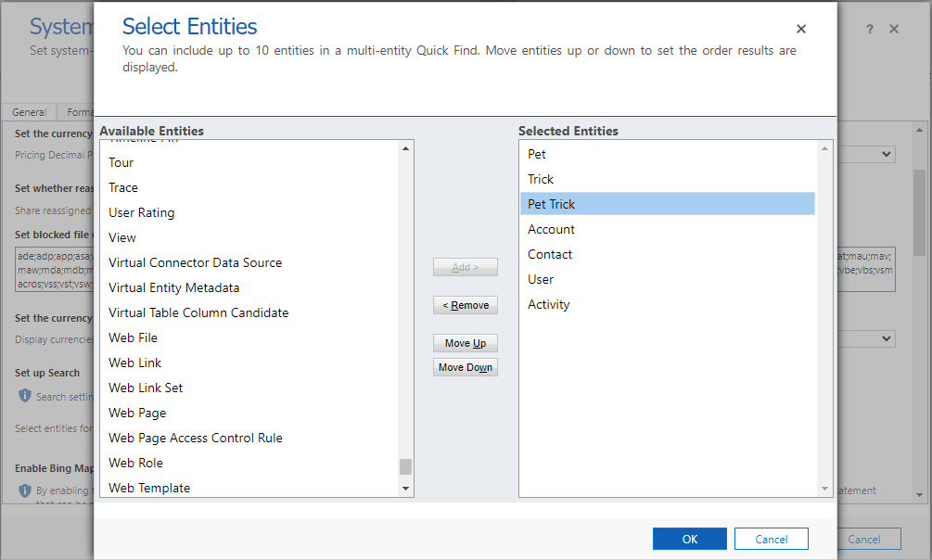
Task: Click the OK button
Action: (689, 539)
